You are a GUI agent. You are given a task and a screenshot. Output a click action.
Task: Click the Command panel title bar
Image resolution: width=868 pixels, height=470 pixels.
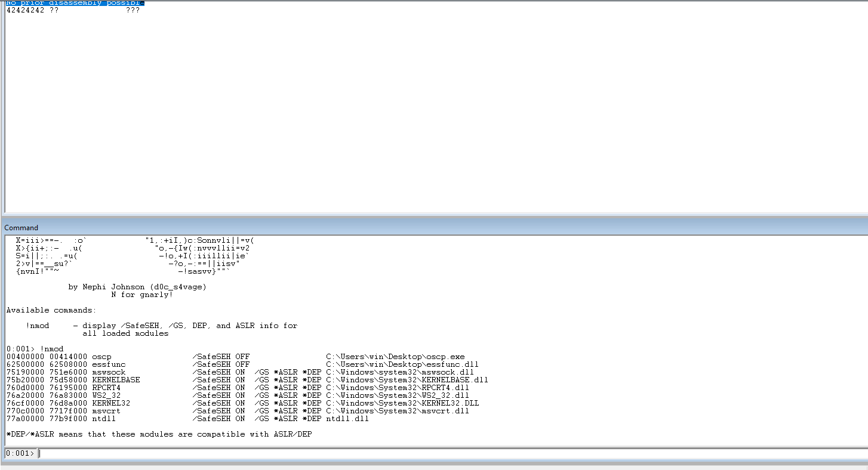tap(21, 227)
